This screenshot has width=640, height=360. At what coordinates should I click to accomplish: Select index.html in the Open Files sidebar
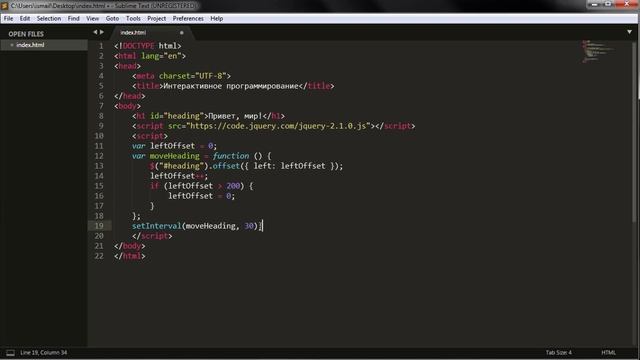click(44, 45)
